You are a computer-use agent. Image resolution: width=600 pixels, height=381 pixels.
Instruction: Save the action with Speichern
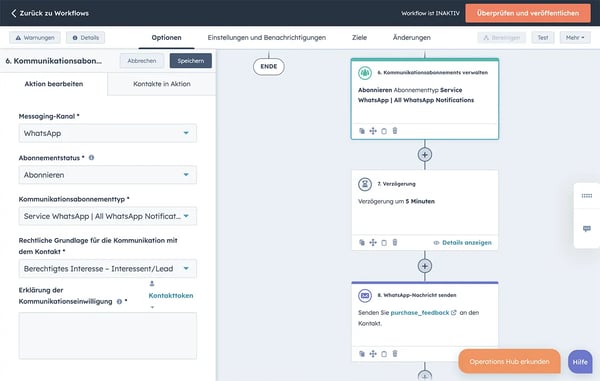(191, 61)
